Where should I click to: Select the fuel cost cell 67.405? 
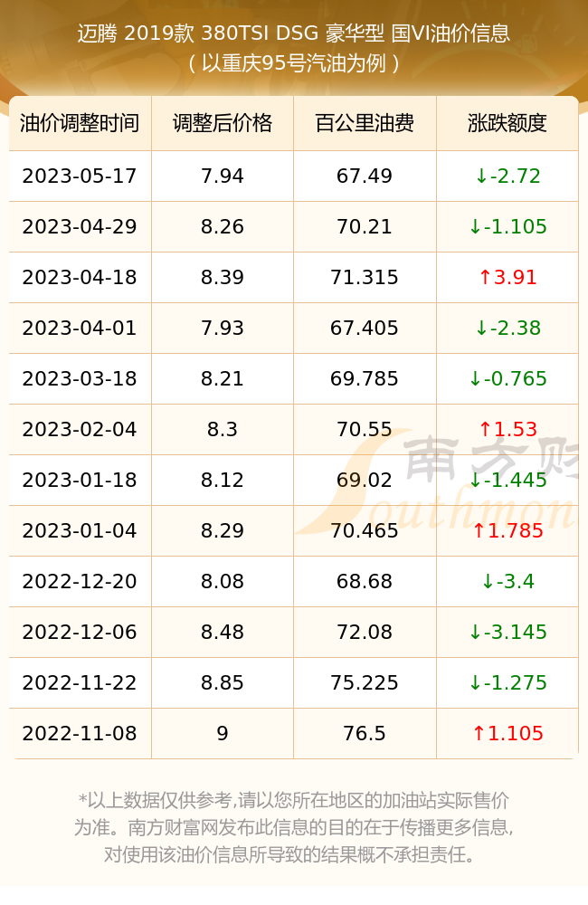[365, 329]
